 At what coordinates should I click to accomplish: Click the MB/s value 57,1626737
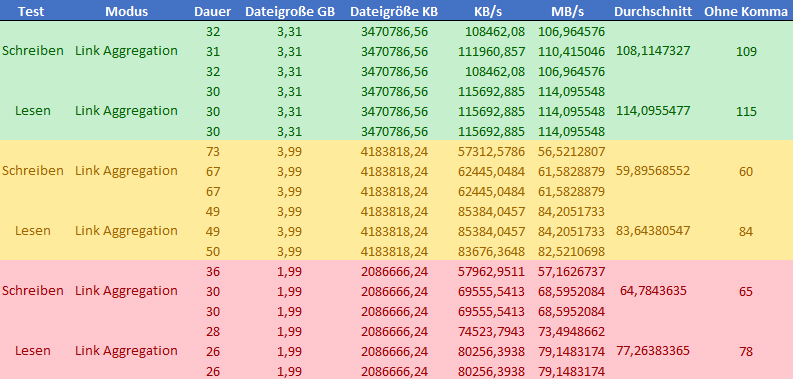pyautogui.click(x=571, y=272)
